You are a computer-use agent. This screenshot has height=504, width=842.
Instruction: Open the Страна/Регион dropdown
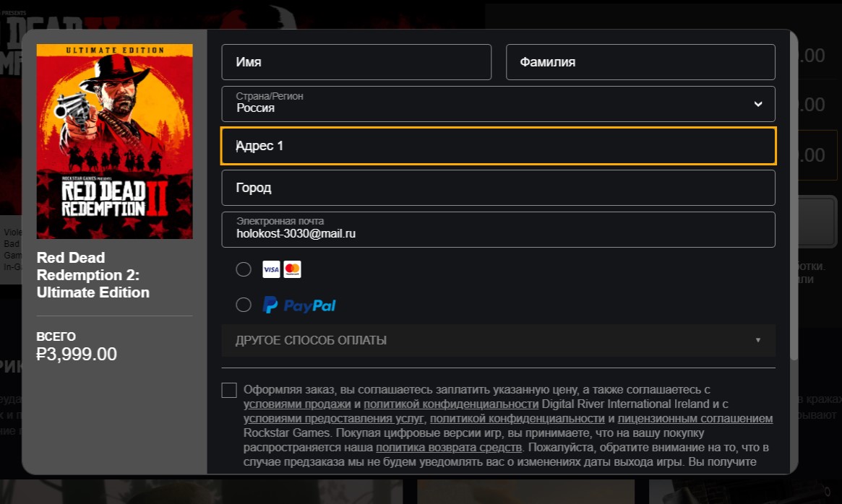pos(498,104)
